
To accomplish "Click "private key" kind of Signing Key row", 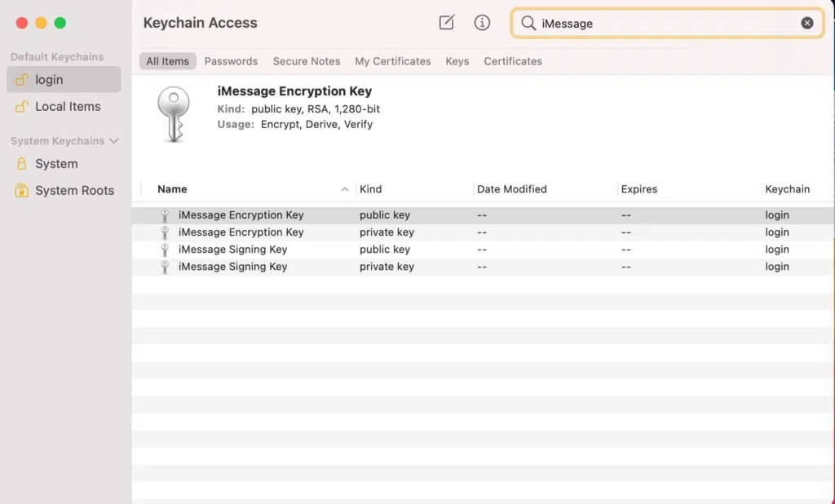I will click(x=387, y=267).
